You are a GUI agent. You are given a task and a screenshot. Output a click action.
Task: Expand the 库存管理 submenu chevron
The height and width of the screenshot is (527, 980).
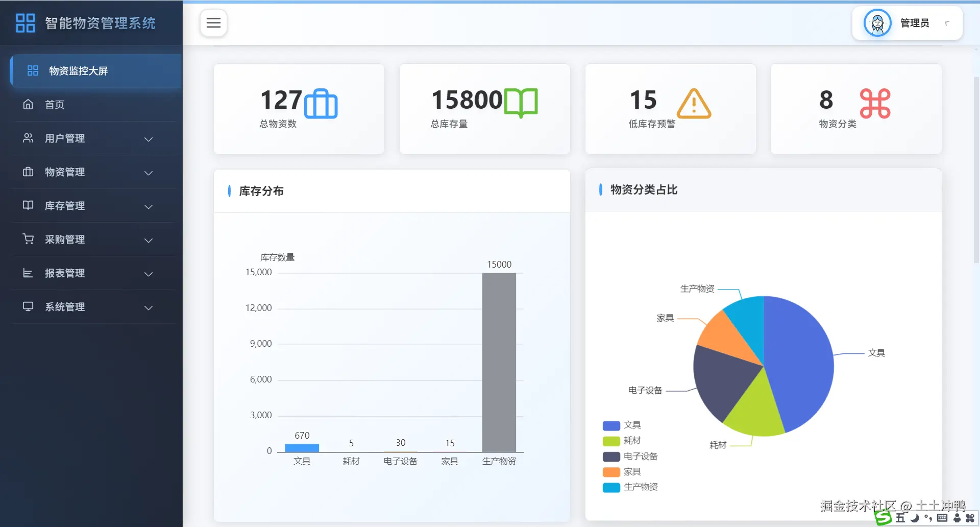click(x=149, y=206)
